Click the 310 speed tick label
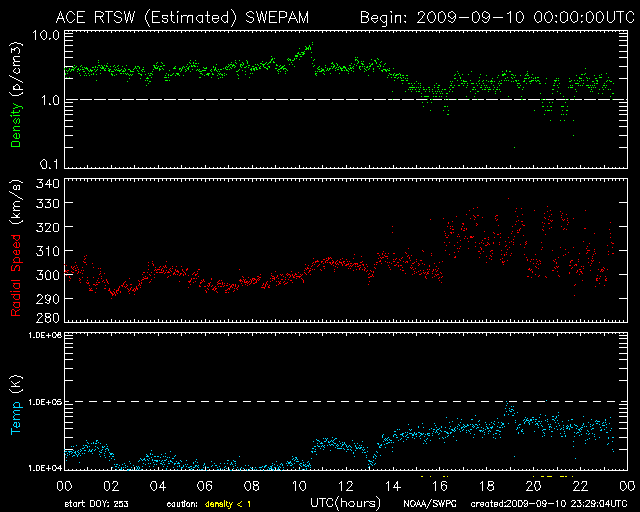Screen dimensions: 640x512 click(x=48, y=251)
